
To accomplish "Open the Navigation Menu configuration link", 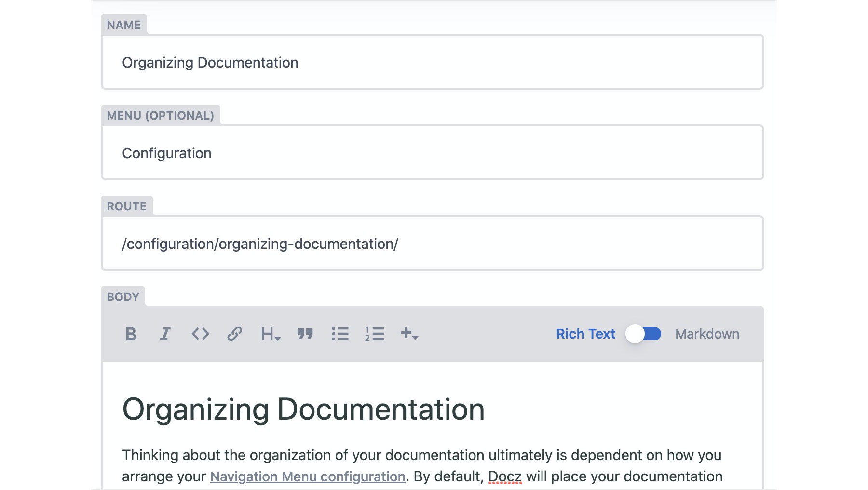I will 308,476.
